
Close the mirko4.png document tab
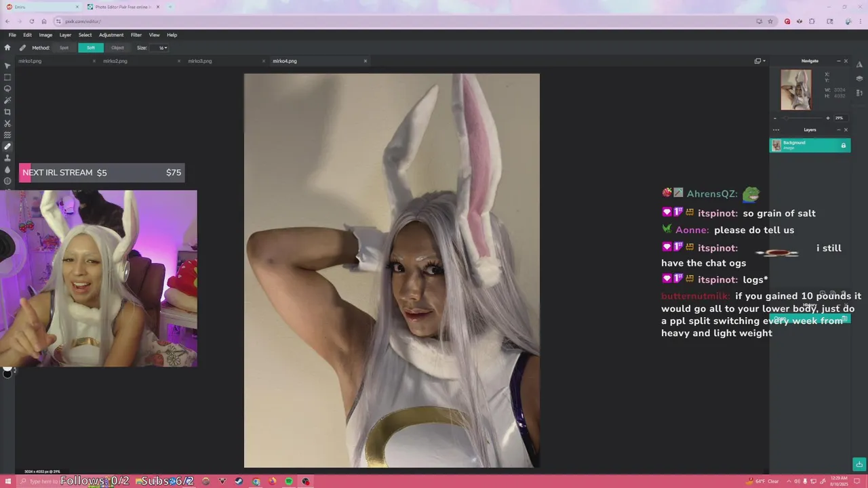[x=366, y=61]
